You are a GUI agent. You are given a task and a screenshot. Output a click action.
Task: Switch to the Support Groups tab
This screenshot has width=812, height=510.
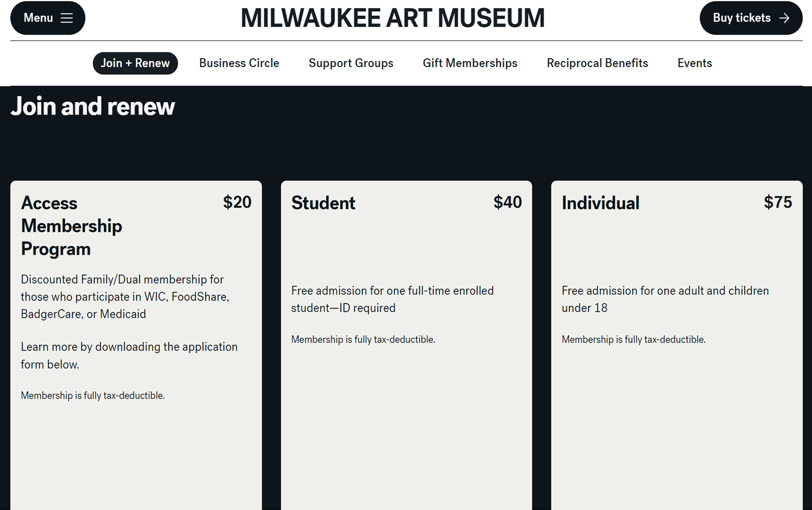point(351,63)
